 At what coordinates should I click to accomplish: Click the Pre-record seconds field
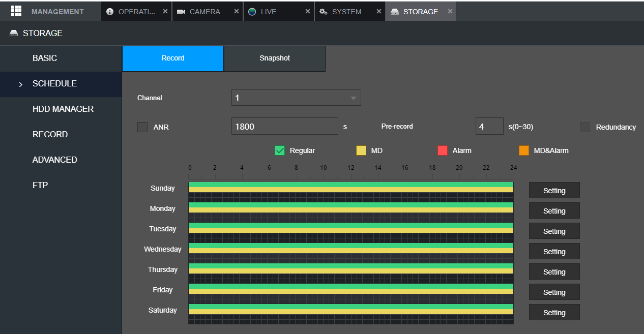coord(489,127)
